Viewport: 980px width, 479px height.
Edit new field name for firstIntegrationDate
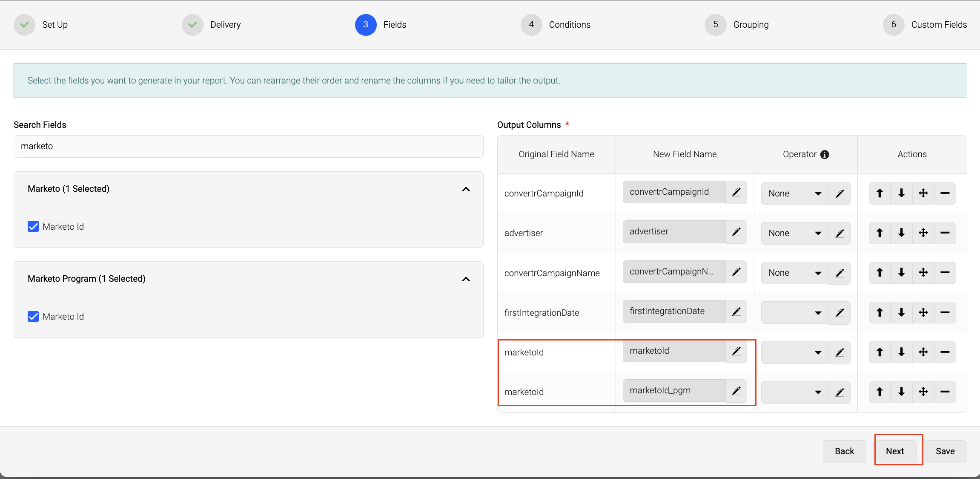(736, 312)
